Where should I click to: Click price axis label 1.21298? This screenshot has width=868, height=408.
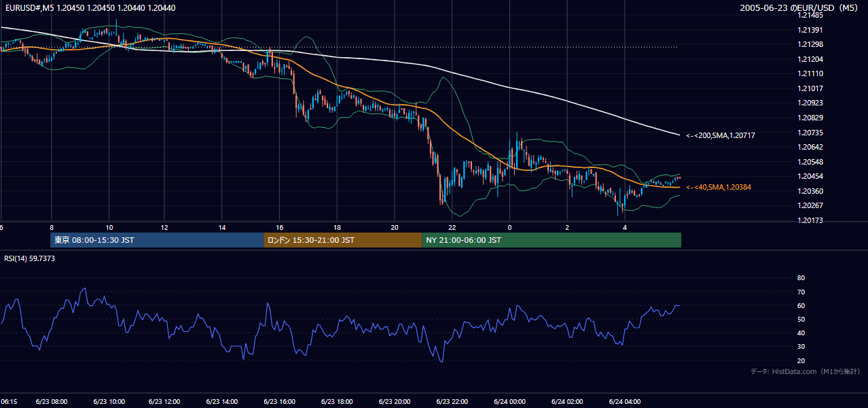[x=810, y=44]
